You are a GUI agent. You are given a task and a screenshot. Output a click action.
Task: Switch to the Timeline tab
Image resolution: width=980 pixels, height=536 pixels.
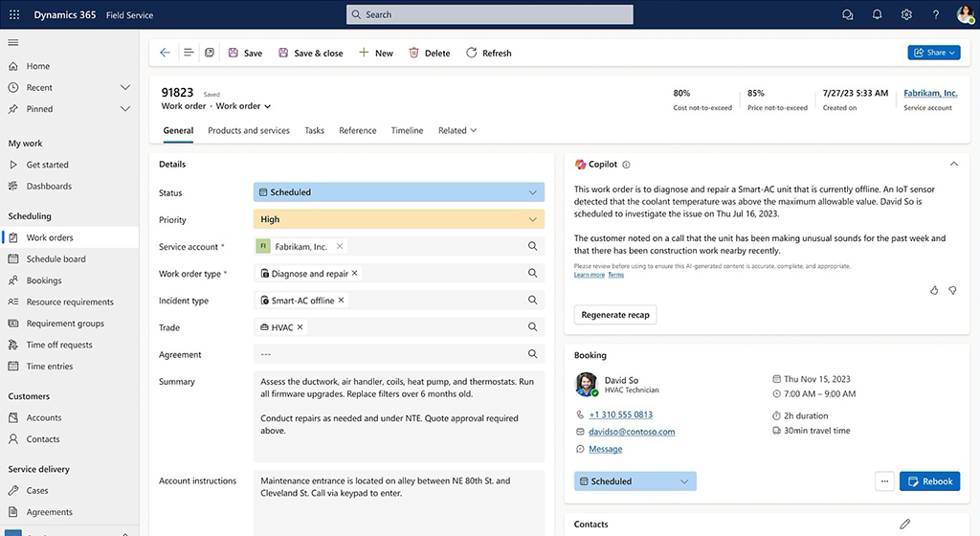(407, 130)
